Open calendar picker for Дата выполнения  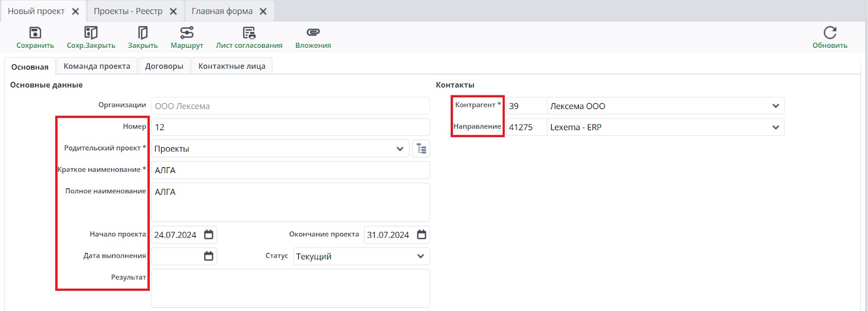(x=209, y=256)
